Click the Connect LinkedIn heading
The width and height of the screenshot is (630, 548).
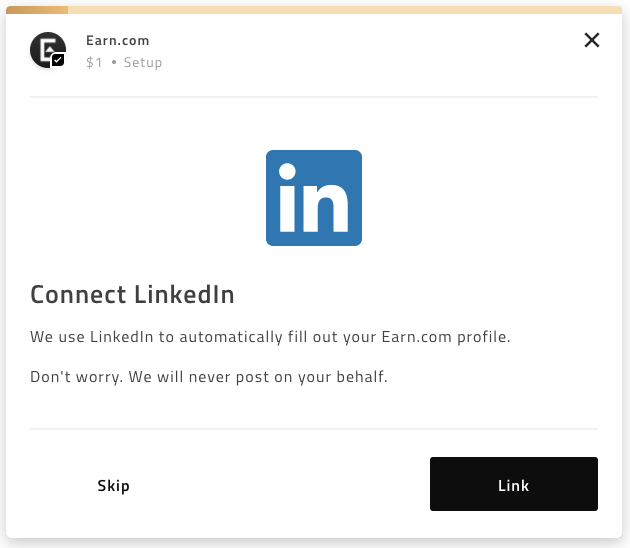click(132, 294)
